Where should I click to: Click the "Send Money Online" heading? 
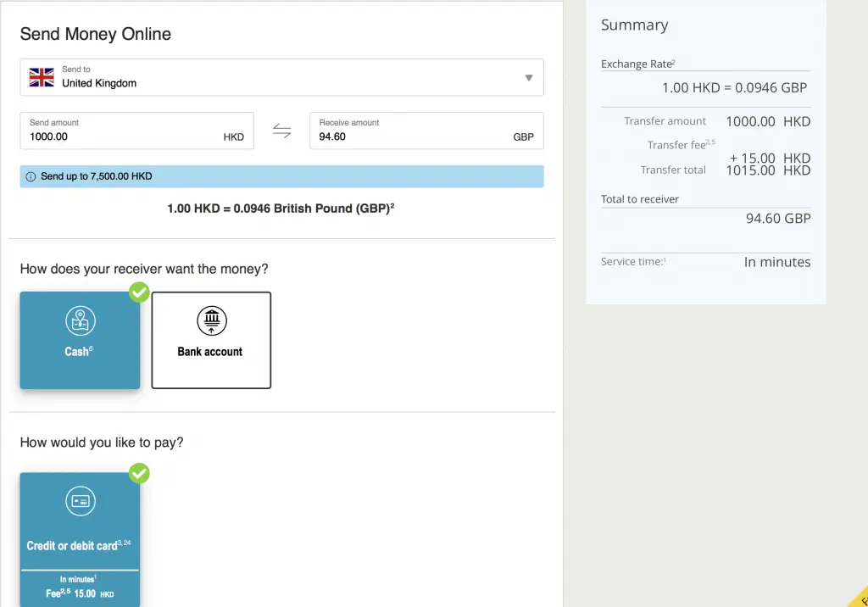(96, 35)
